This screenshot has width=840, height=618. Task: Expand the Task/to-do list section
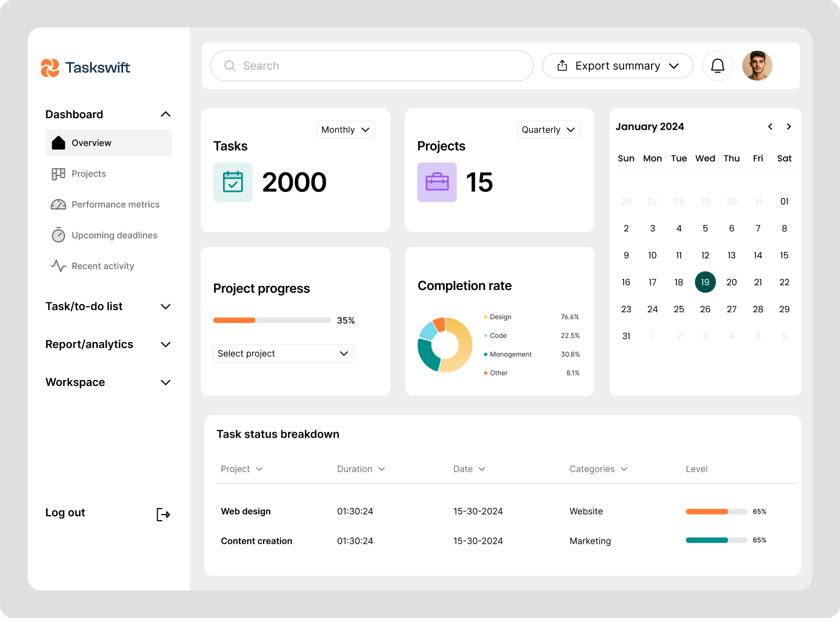tap(165, 306)
